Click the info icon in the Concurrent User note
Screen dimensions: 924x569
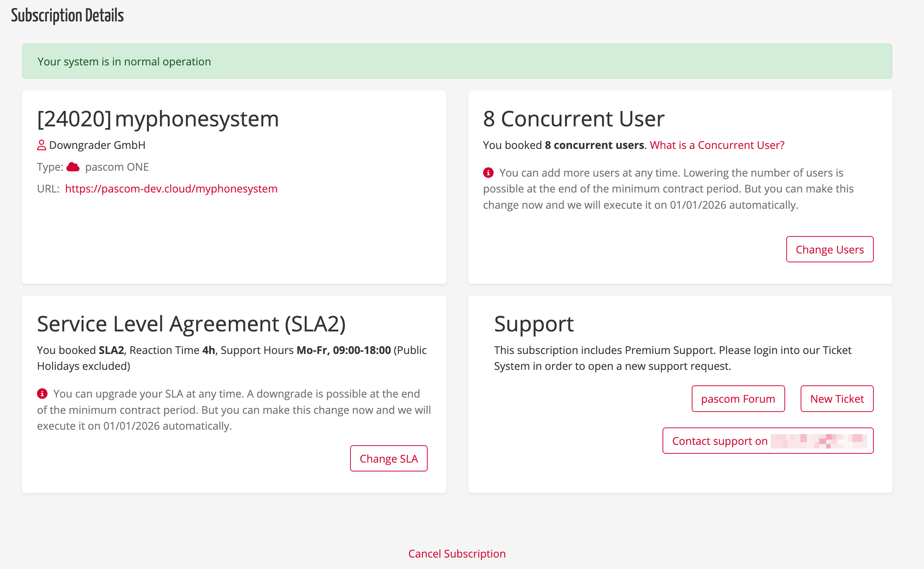tap(488, 173)
